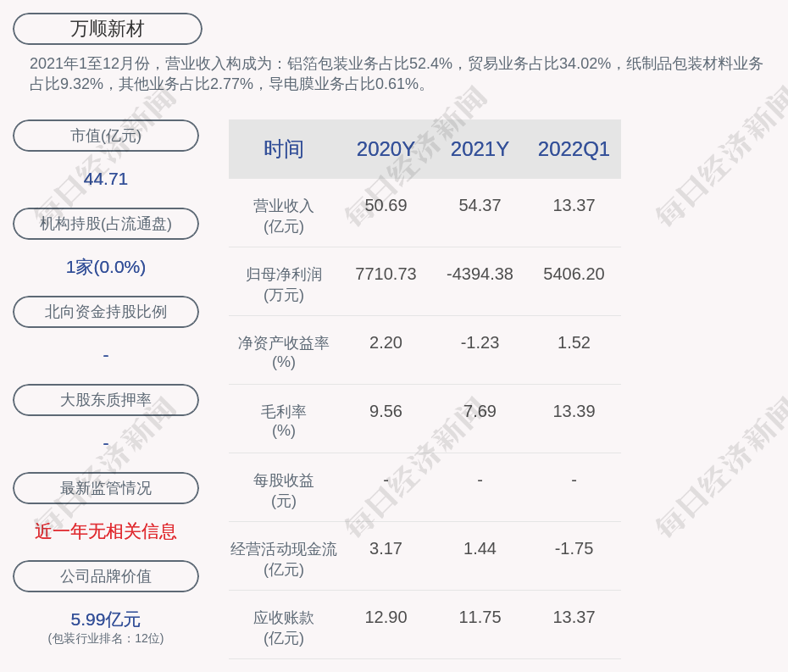Click the 归母净利润(万元) row label
This screenshot has width=788, height=672.
click(x=284, y=285)
